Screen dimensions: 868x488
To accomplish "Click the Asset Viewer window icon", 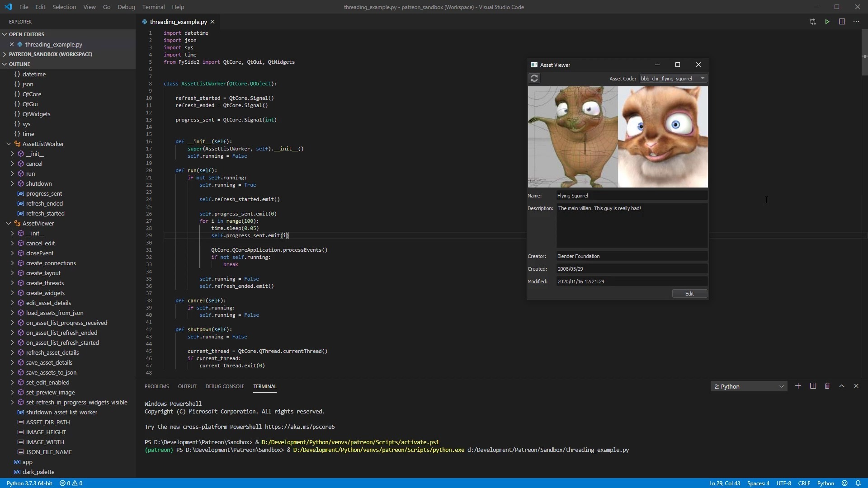I will click(534, 65).
